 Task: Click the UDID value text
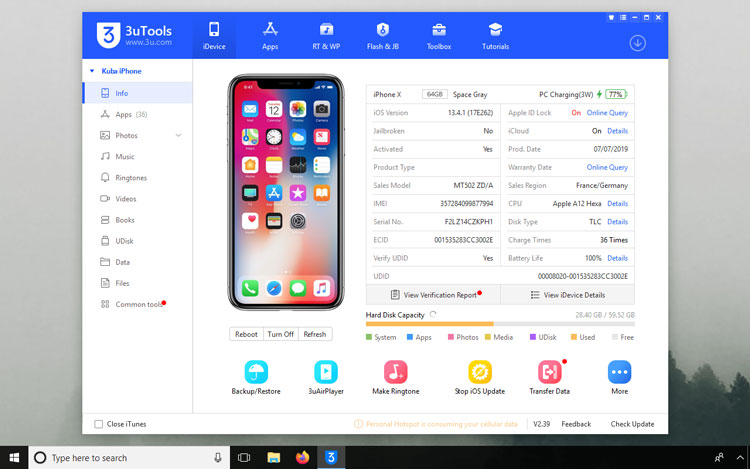tap(583, 276)
